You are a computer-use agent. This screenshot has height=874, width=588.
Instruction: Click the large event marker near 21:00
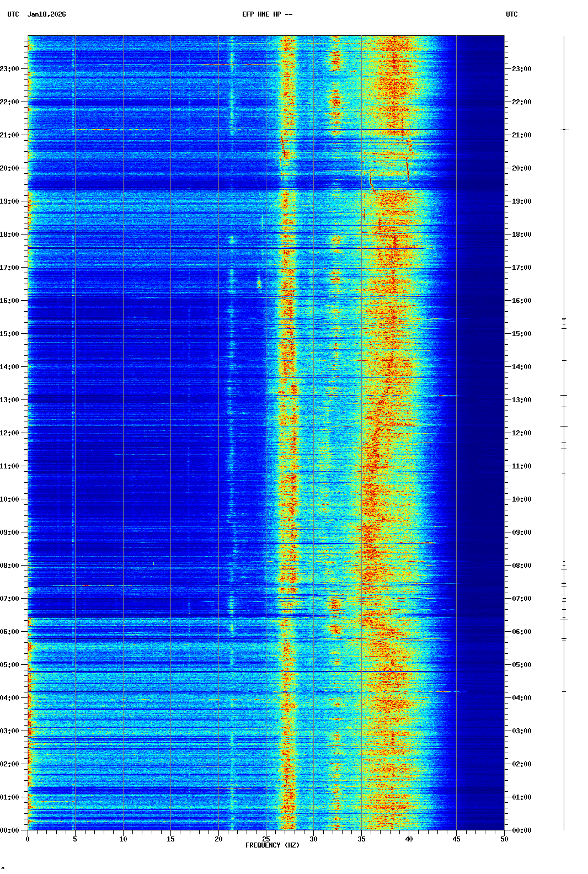click(564, 130)
